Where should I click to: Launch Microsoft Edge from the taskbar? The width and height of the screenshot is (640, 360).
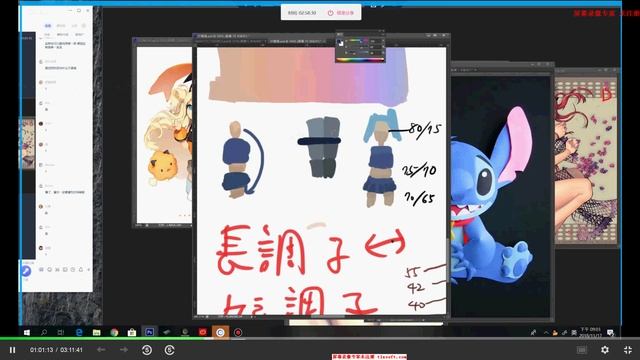[79, 332]
